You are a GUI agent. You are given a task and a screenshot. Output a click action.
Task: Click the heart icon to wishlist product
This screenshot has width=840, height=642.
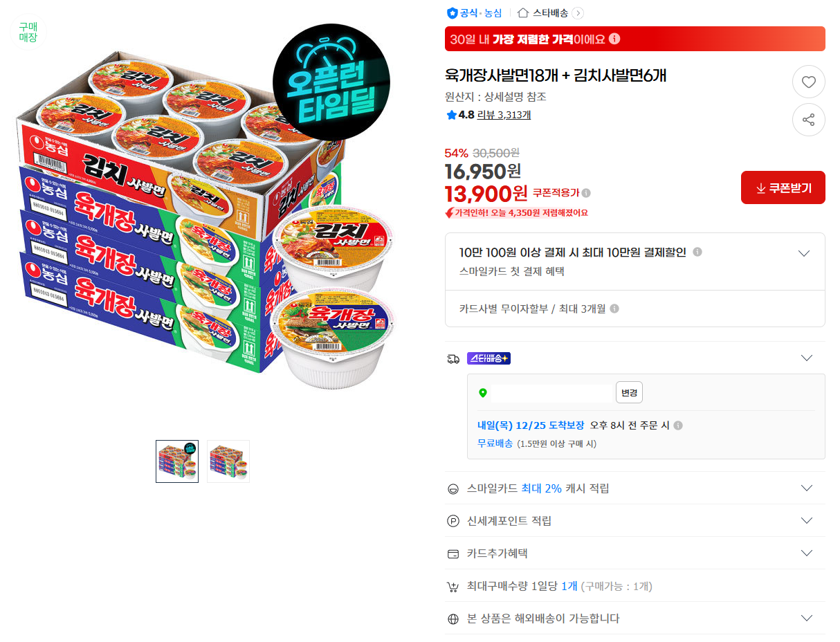[808, 82]
